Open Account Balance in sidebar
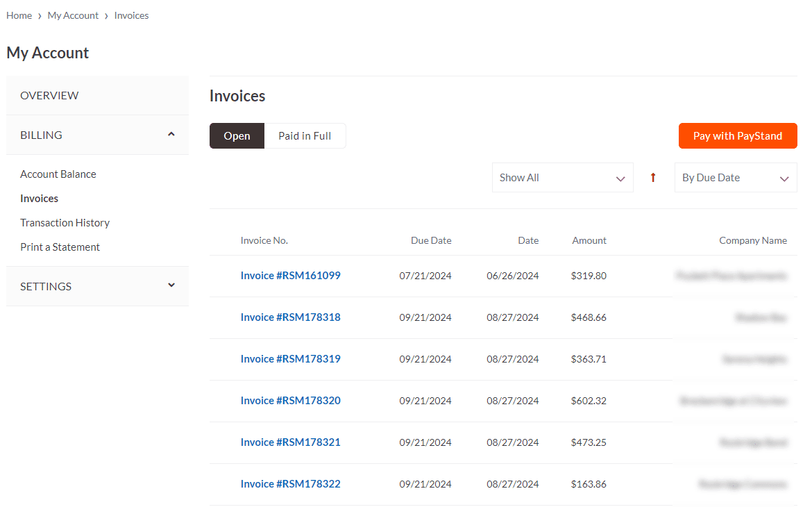Image resolution: width=812 pixels, height=507 pixels. coord(58,174)
